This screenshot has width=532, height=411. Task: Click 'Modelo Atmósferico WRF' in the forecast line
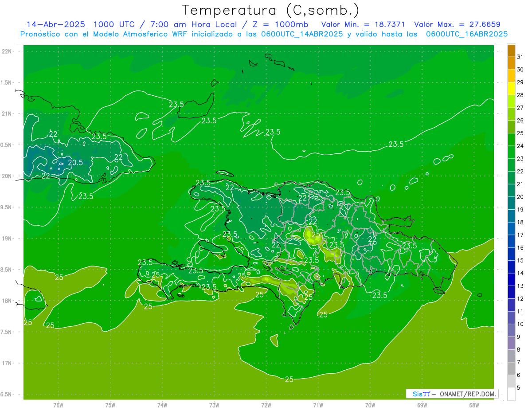coord(140,34)
